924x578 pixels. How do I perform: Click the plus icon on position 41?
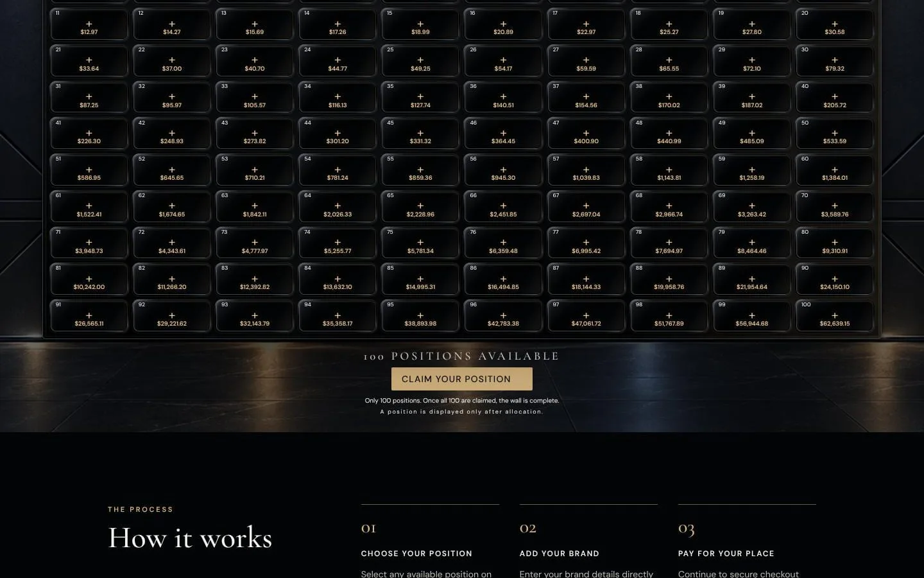(89, 133)
